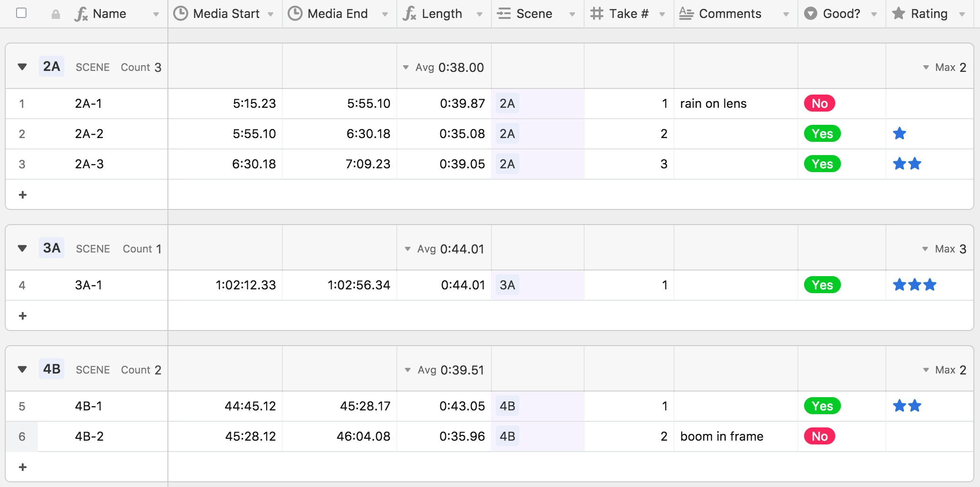Open the 2A linked scene chip in row 2A-1
Screen dimensions: 980x487
coord(507,104)
